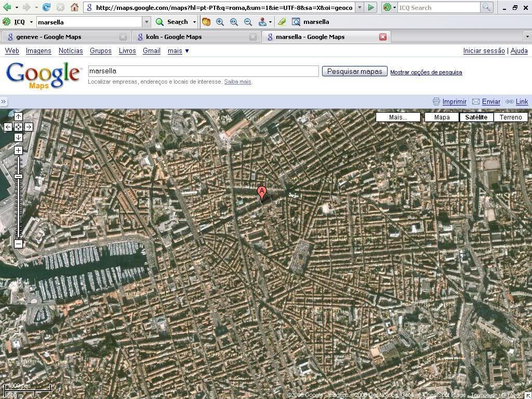Open the Imprimir link
532x399 pixels.
454,102
